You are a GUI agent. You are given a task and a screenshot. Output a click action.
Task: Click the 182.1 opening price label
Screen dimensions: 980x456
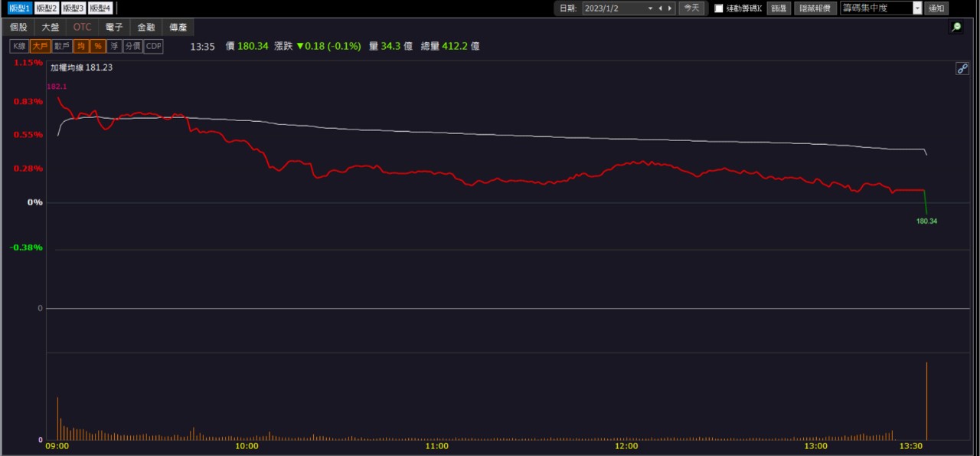(x=57, y=87)
